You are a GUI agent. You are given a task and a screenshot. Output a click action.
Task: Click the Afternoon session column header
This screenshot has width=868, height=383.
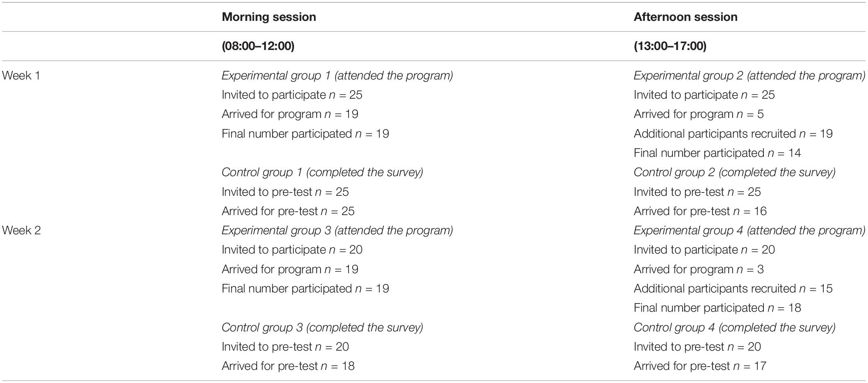click(x=686, y=17)
